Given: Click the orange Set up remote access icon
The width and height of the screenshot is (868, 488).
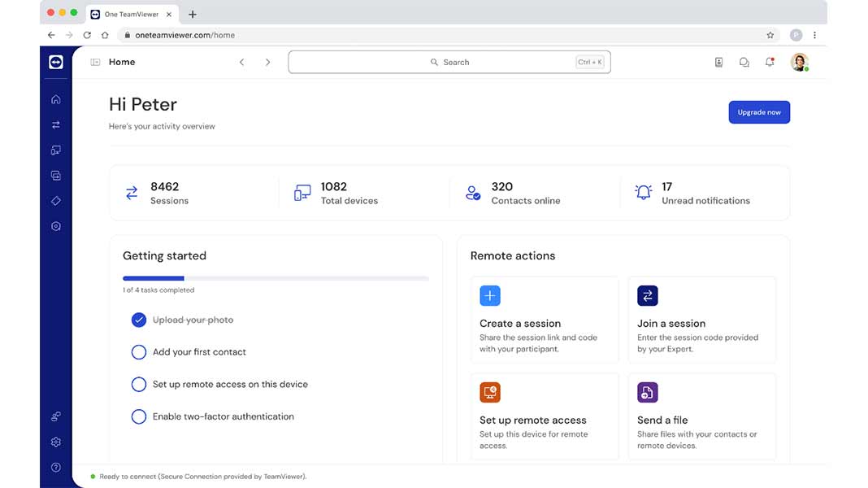Looking at the screenshot, I should tap(490, 393).
